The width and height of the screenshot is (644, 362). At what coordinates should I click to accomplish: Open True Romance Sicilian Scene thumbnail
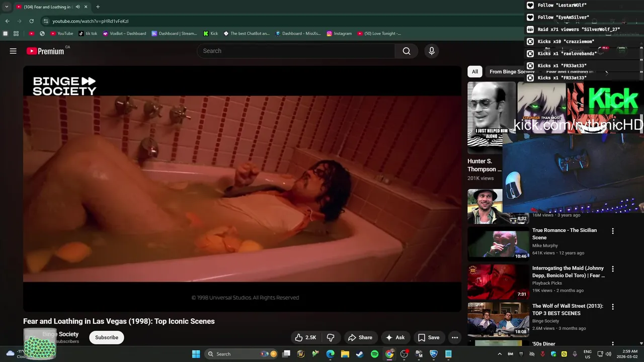pos(498,244)
